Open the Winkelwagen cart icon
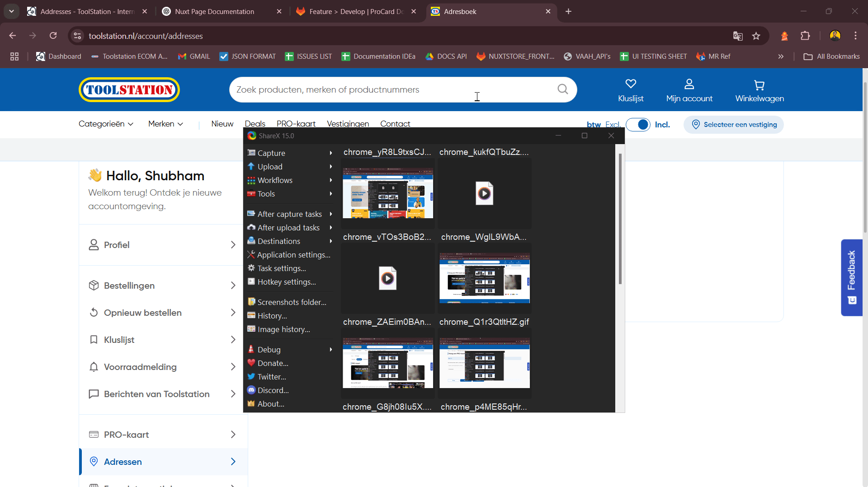 (759, 85)
